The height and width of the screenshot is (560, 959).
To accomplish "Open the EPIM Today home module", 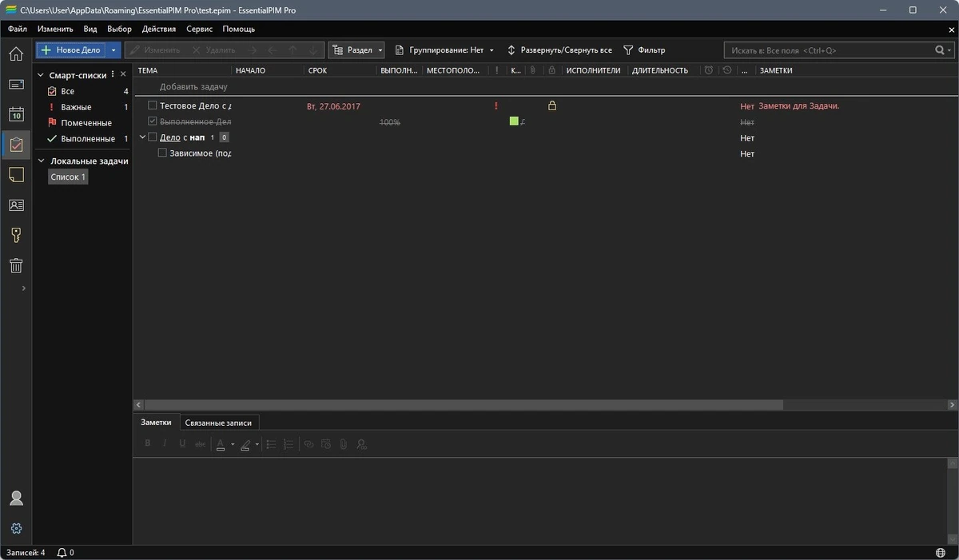I will (16, 54).
